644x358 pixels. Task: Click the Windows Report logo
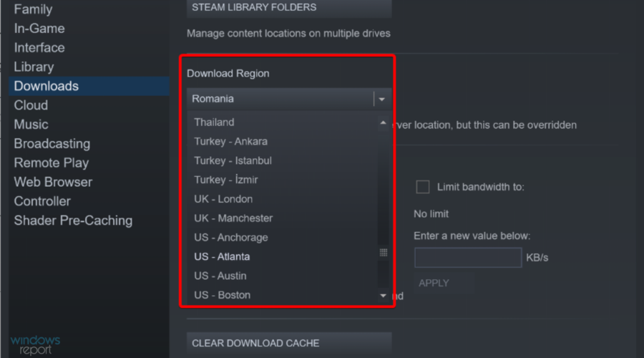pos(35,345)
